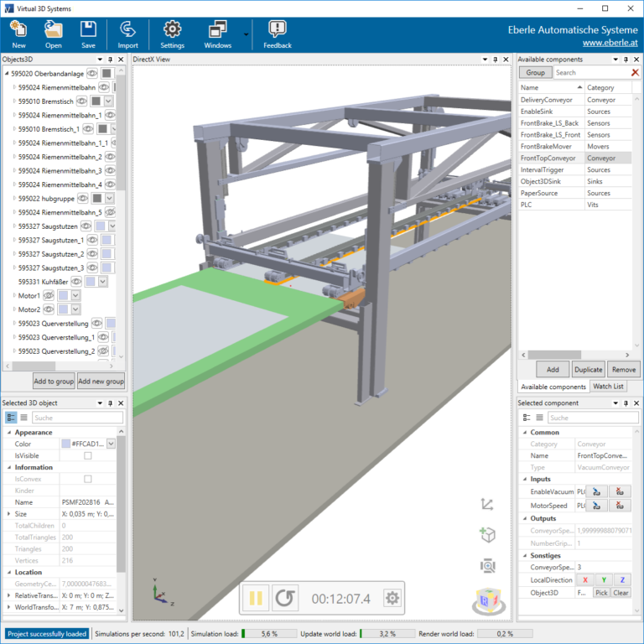
Task: Clear the component search with red X
Action: [x=635, y=73]
